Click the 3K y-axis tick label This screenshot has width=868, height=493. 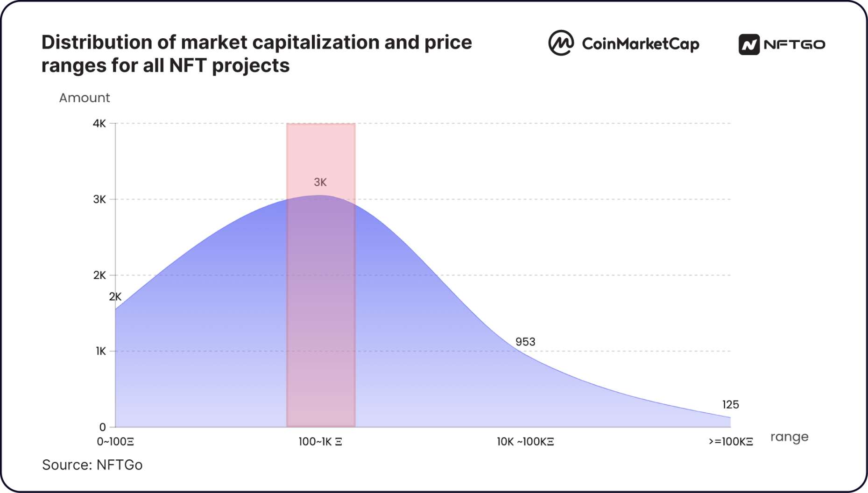pos(99,199)
